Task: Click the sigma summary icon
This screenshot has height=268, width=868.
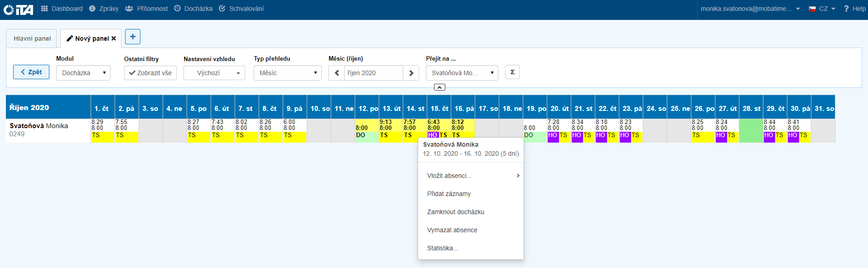Action: (x=512, y=72)
